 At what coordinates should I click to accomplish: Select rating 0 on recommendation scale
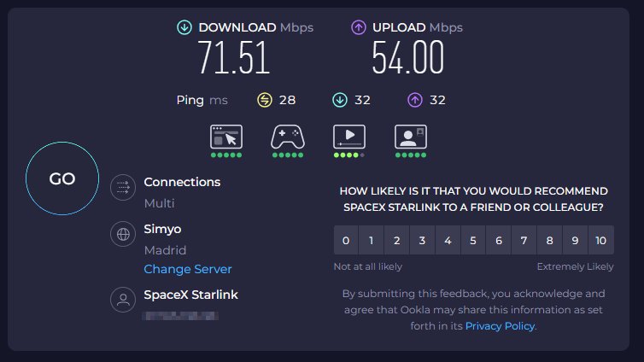346,241
